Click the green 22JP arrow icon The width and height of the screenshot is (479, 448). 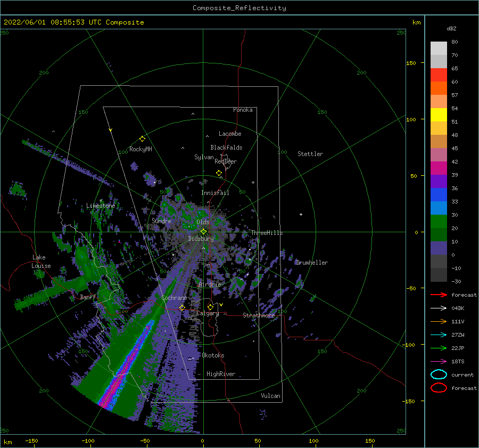[x=439, y=348]
